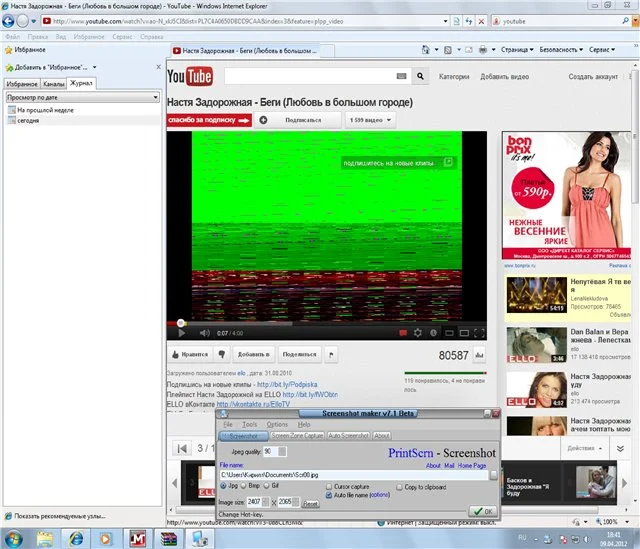Switch to 'Screen Zone Capture' tab
The height and width of the screenshot is (549, 640).
297,436
